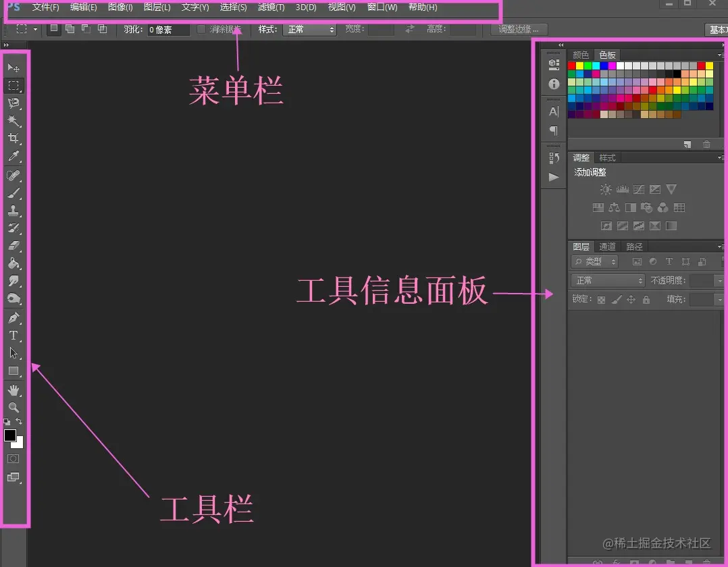Open the 3D panel icon
This screenshot has width=728, height=567.
[554, 64]
